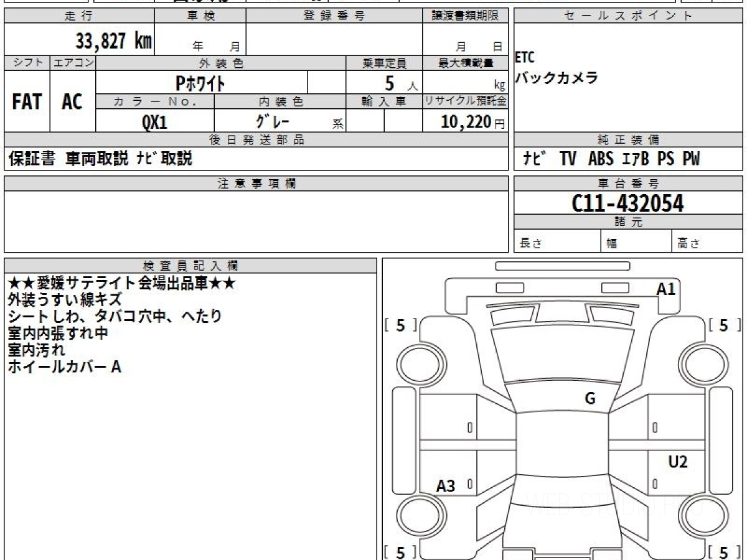The width and height of the screenshot is (747, 560).
Task: Click the 幅 dimension label
Action: click(x=612, y=244)
